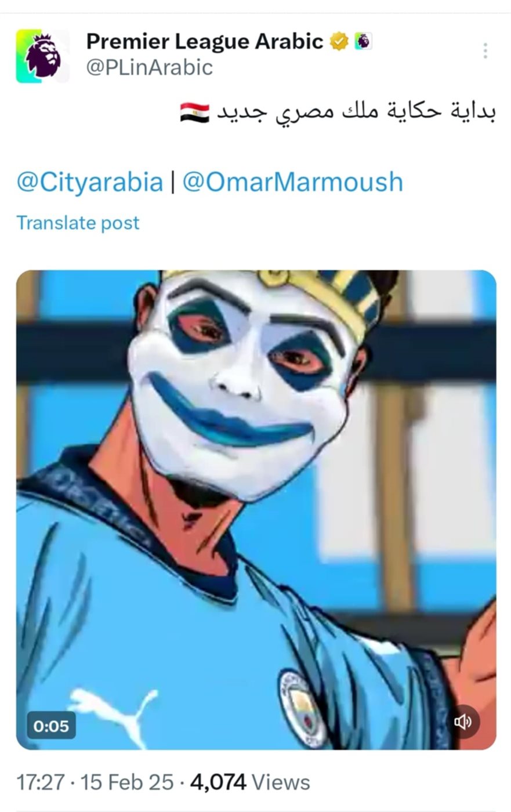This screenshot has height=812, width=511.
Task: Click the 0:05 video duration label
Action: point(51,726)
